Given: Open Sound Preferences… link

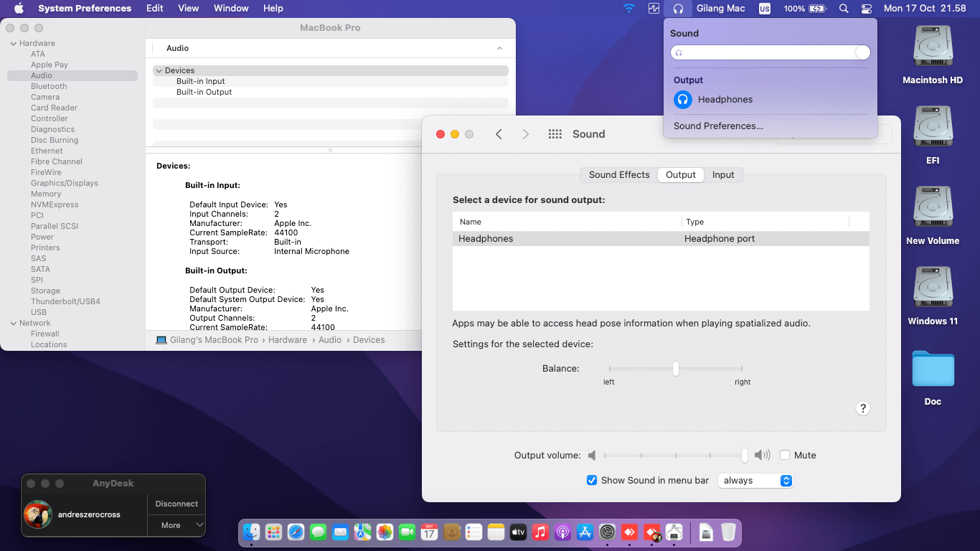Looking at the screenshot, I should coord(718,126).
